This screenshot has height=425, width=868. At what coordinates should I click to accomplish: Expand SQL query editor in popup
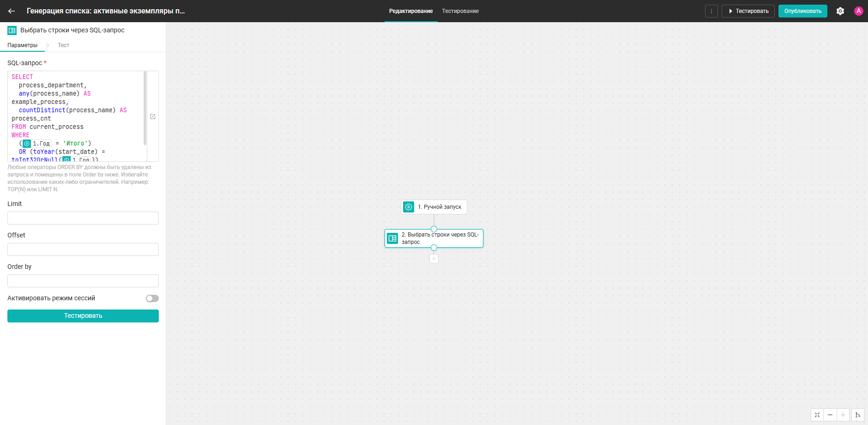click(153, 116)
